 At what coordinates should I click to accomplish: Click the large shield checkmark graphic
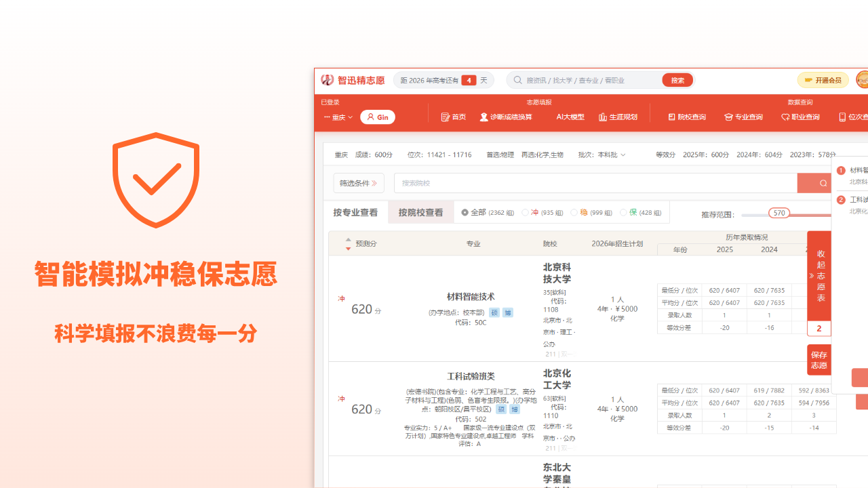click(156, 180)
